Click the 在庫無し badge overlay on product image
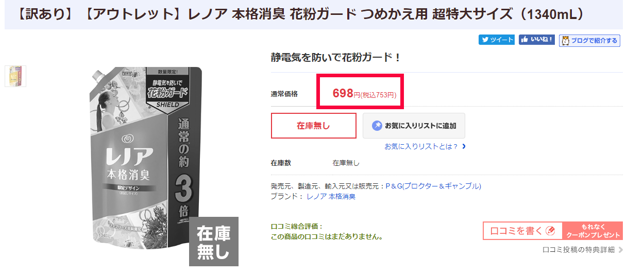This screenshot has height=274, width=644. [x=214, y=242]
